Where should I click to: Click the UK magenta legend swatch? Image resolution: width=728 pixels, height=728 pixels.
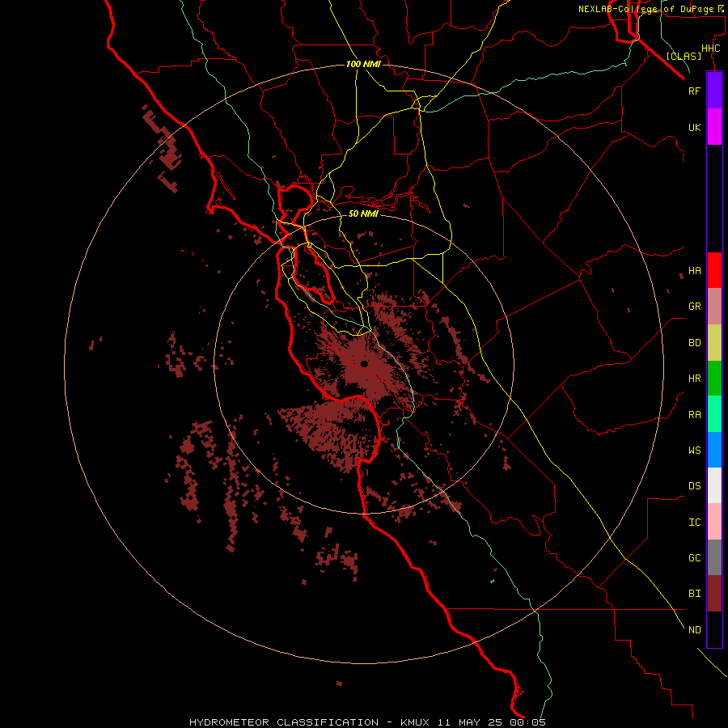714,127
